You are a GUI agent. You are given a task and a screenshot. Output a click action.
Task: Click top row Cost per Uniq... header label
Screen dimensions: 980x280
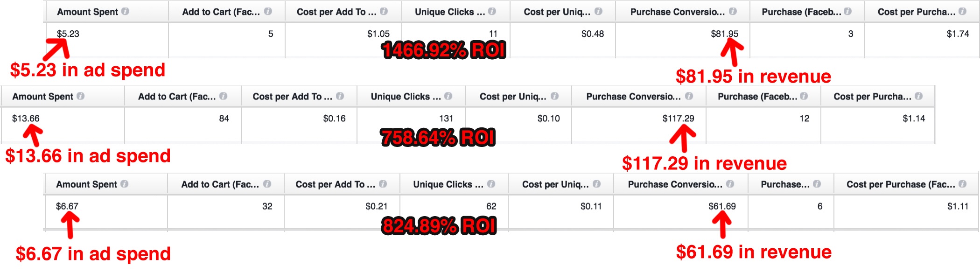(557, 12)
